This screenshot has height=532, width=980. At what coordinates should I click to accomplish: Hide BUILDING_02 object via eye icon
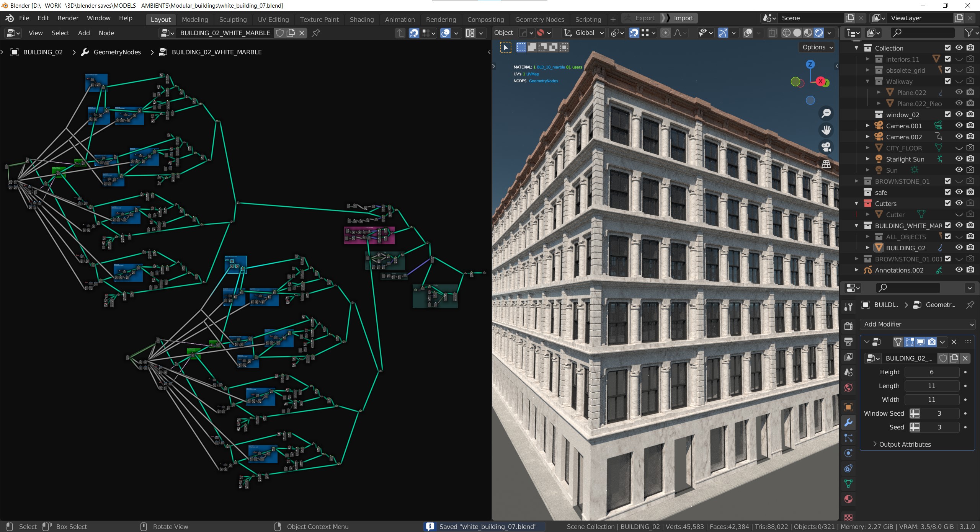pyautogui.click(x=959, y=248)
